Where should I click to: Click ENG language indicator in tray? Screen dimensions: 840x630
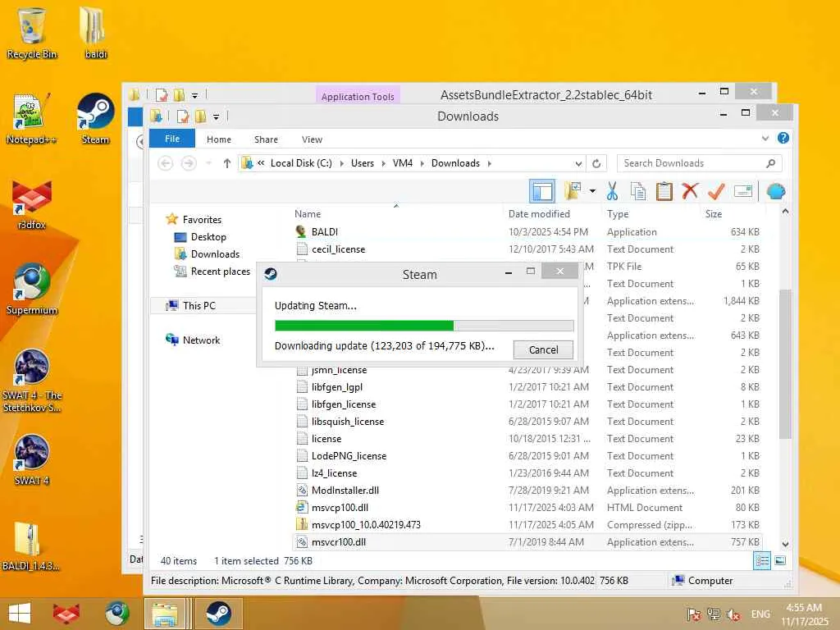[760, 614]
